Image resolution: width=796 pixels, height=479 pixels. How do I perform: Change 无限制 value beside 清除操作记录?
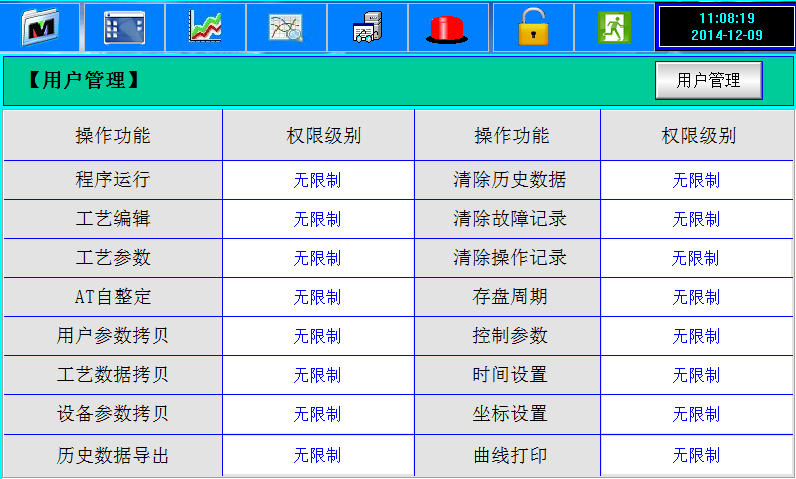point(696,258)
